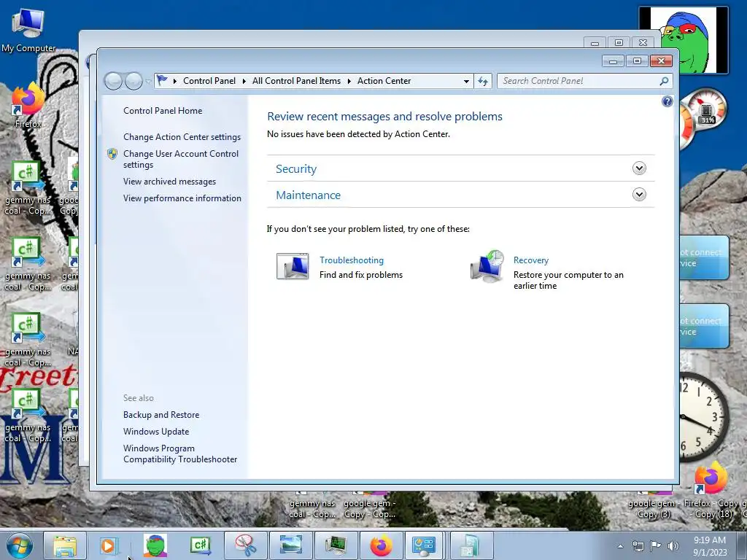
Task: Open dropdown arrow after All Control Panel Items
Action: [x=349, y=82]
